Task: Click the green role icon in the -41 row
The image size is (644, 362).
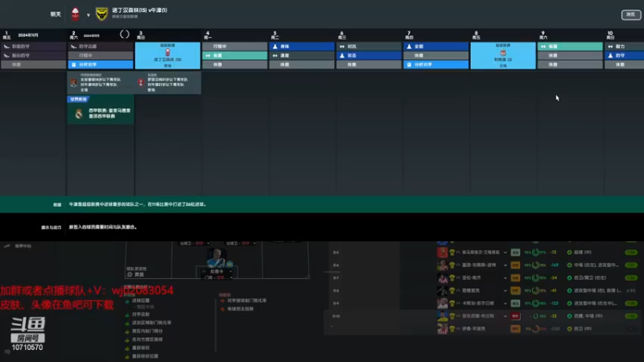Action: pyautogui.click(x=569, y=290)
